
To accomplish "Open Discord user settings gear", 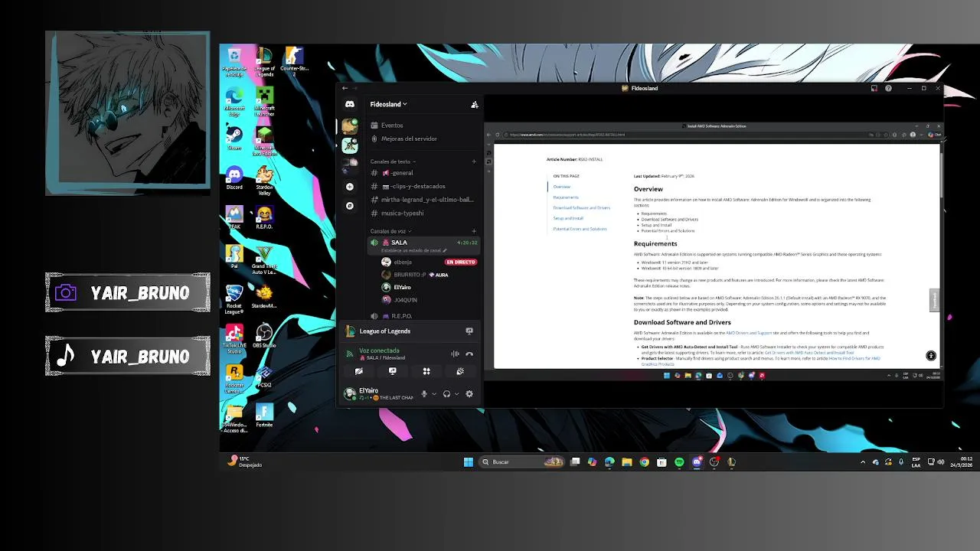I will [x=469, y=394].
